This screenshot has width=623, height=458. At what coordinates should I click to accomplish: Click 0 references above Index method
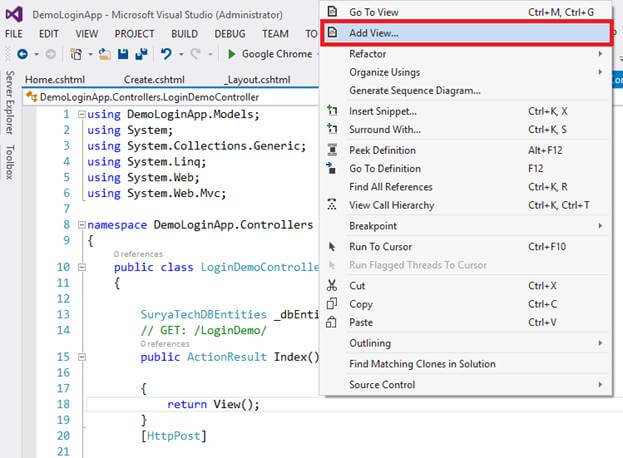click(164, 344)
